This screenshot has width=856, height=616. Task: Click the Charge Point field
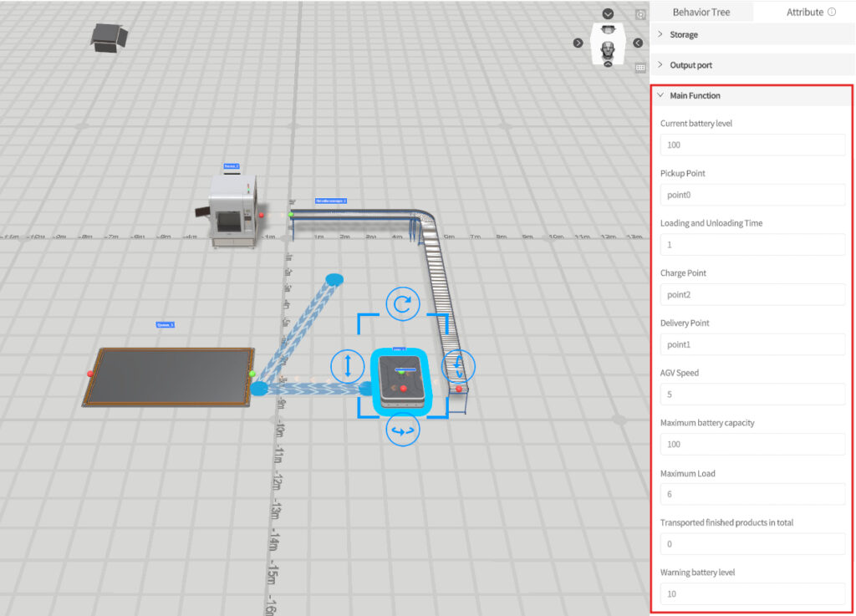[x=752, y=295]
